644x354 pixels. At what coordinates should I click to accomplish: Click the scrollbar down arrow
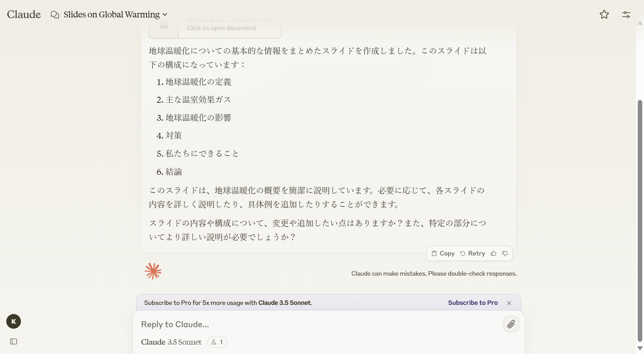[x=640, y=348]
